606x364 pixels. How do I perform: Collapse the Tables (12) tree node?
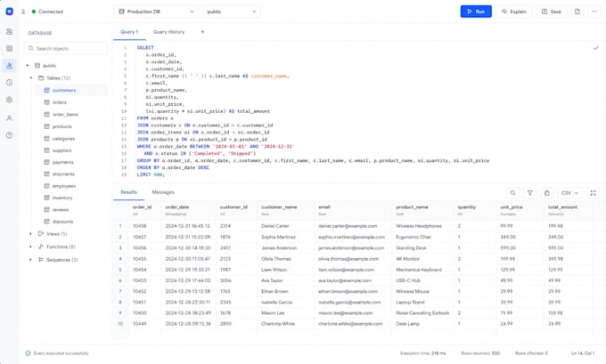click(x=31, y=78)
